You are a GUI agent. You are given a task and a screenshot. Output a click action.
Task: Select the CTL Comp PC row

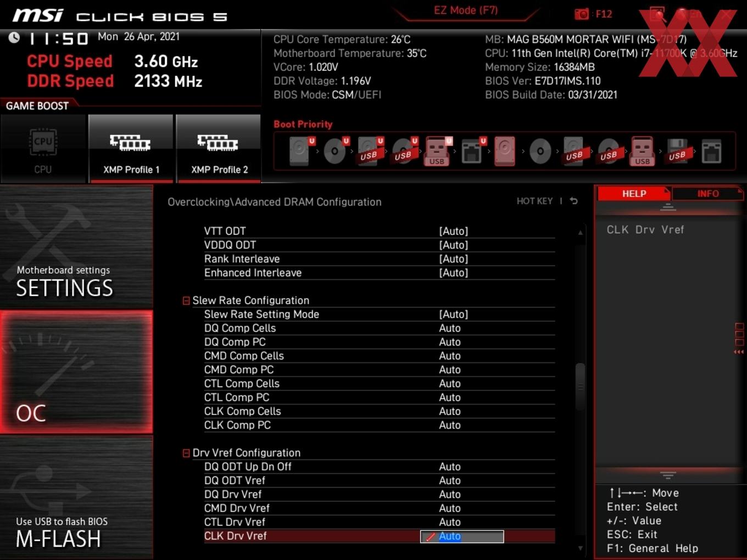click(379, 397)
